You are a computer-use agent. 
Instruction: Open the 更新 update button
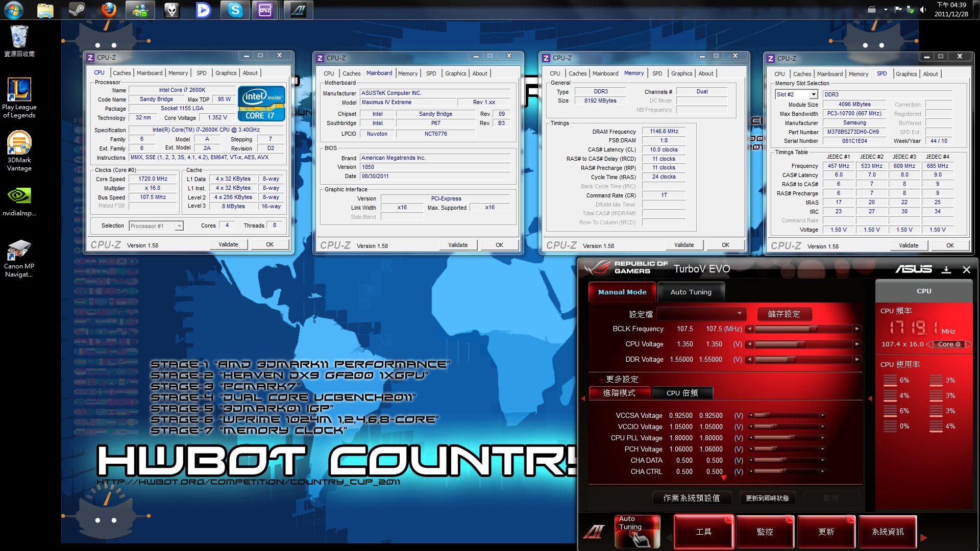click(826, 532)
